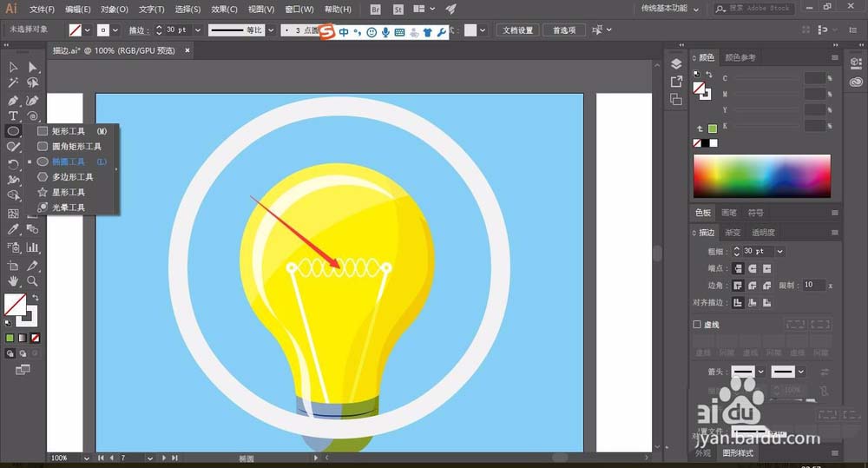The image size is (868, 468).
Task: Open Adobe Stock via the St icon
Action: [398, 9]
